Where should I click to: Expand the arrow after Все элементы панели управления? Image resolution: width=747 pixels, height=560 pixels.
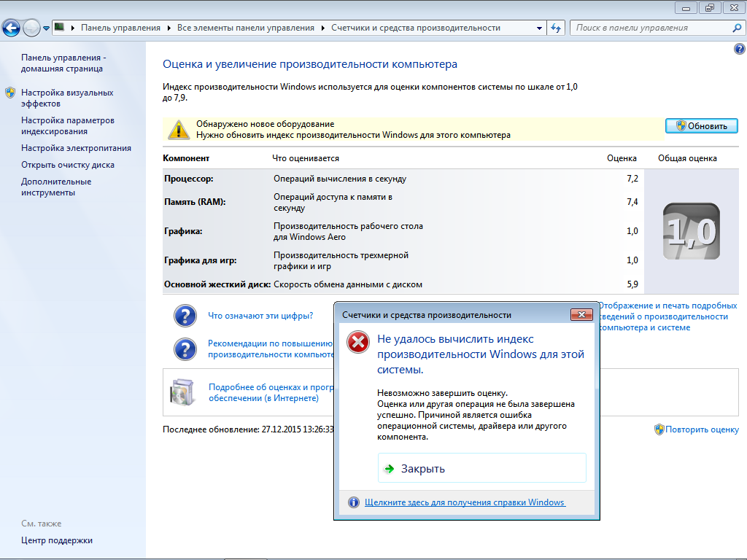click(x=322, y=28)
